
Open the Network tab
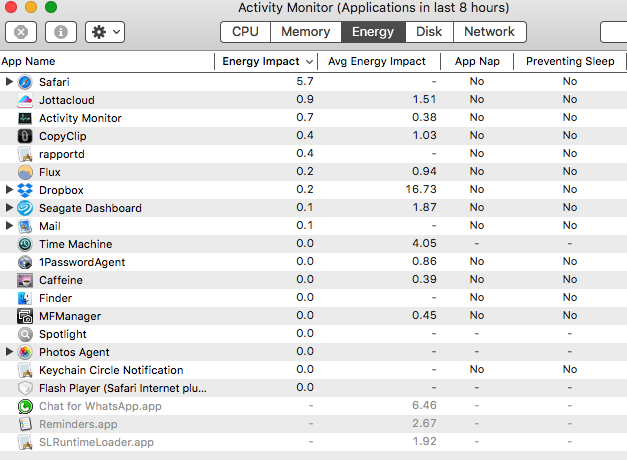(x=489, y=32)
